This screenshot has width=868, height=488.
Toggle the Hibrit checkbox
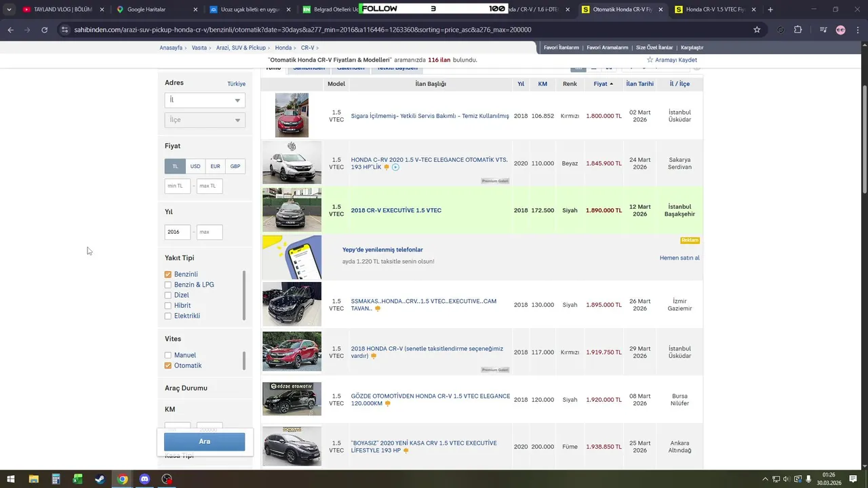click(168, 306)
